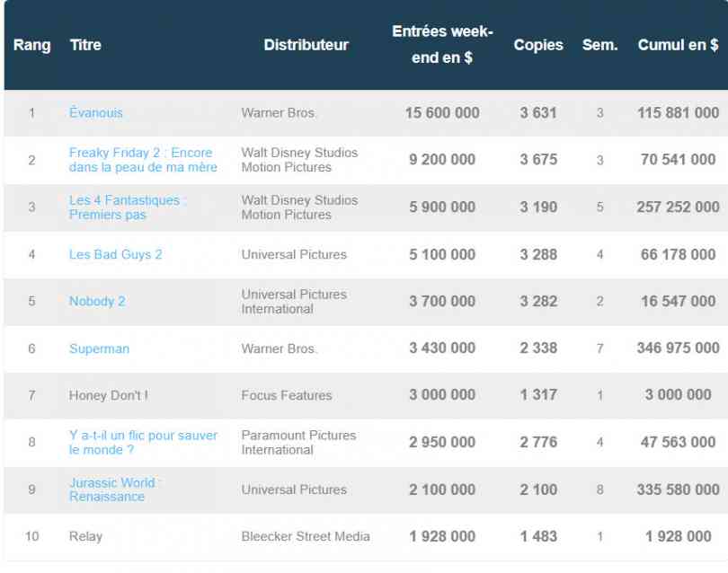The width and height of the screenshot is (728, 573).
Task: Click the Sem. column header
Action: pos(599,45)
